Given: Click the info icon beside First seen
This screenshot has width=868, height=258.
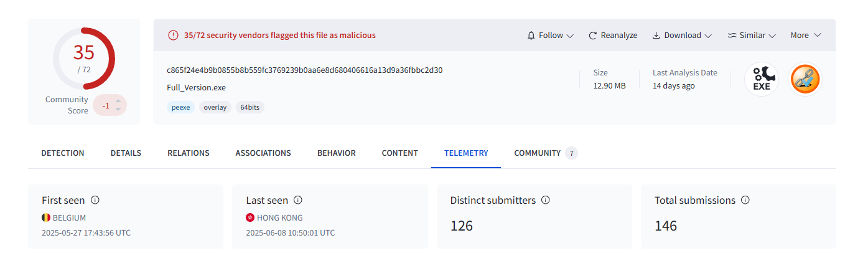Looking at the screenshot, I should (95, 200).
